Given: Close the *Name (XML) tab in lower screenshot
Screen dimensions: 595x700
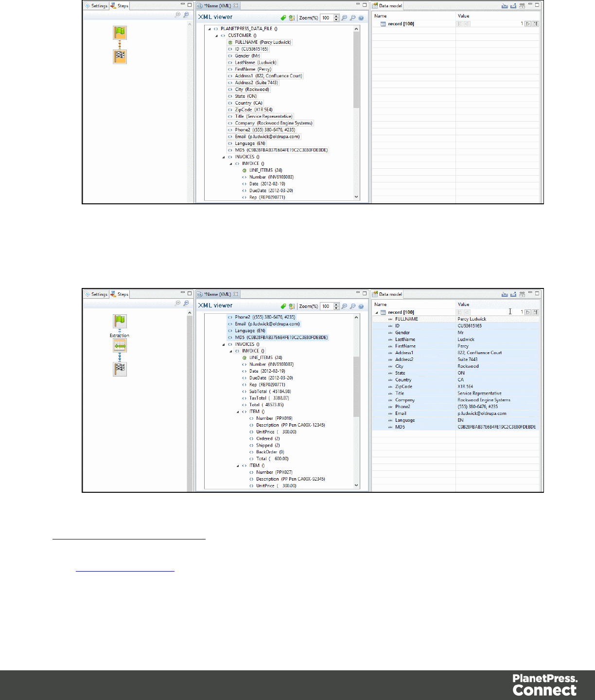Looking at the screenshot, I should tap(236, 294).
